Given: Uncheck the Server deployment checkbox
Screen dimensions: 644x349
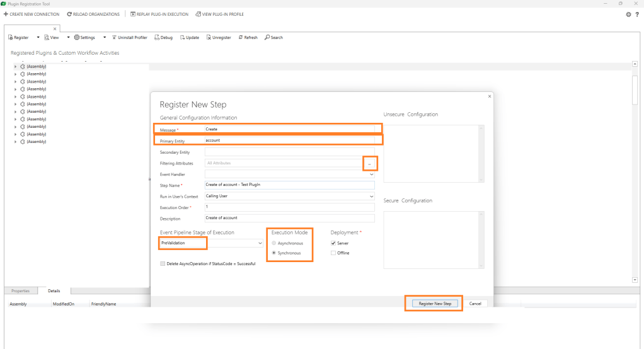Looking at the screenshot, I should (x=333, y=243).
